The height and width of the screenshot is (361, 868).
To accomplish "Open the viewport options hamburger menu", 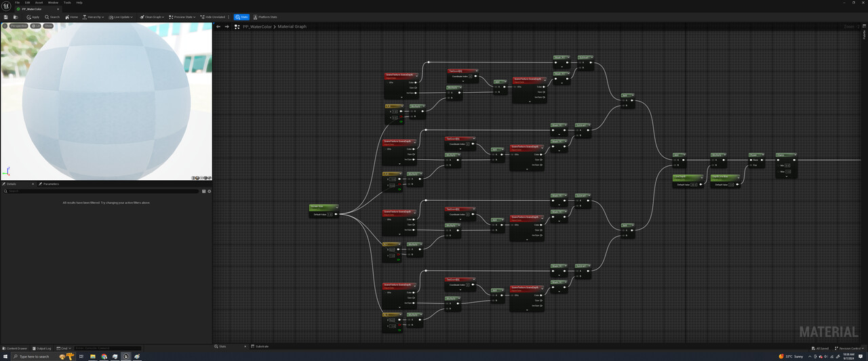I will pyautogui.click(x=5, y=26).
